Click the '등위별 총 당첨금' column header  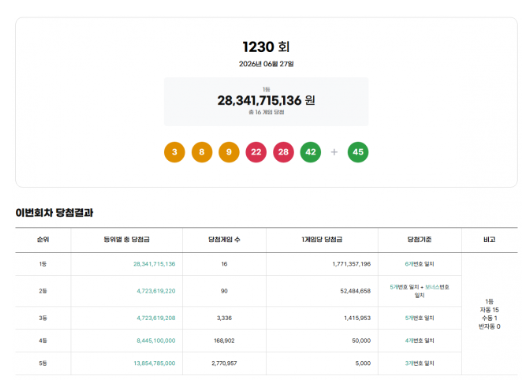tap(126, 239)
